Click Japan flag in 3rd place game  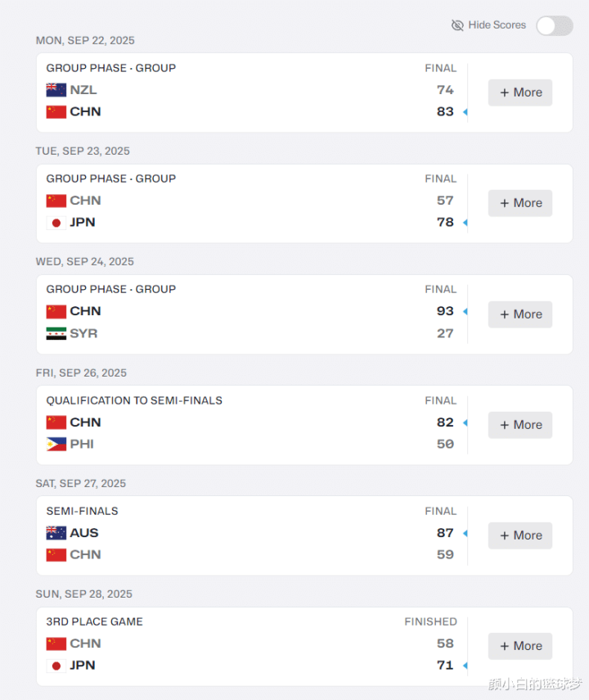(56, 666)
